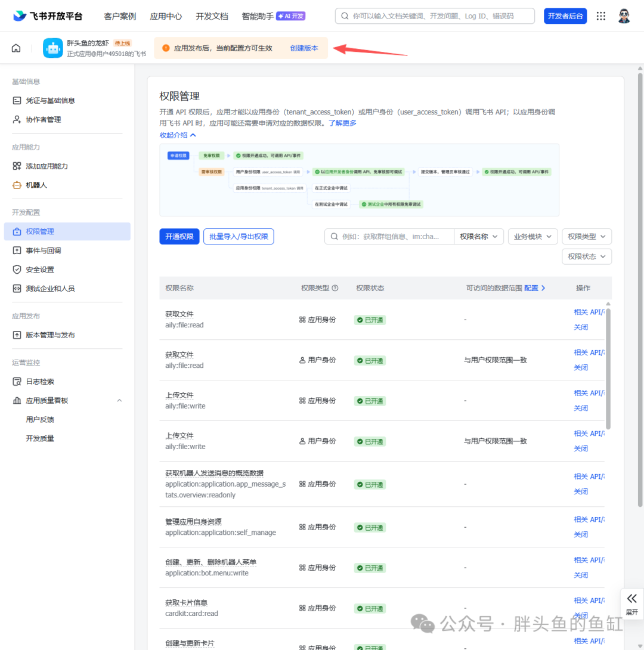The image size is (644, 650).
Task: Click the 版本管理与发布 upload icon
Action: click(17, 335)
